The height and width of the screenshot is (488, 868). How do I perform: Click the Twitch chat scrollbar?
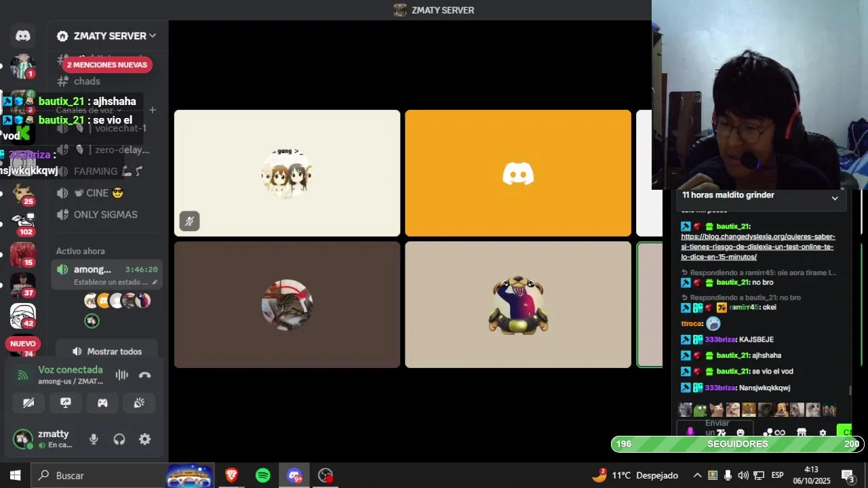850,391
